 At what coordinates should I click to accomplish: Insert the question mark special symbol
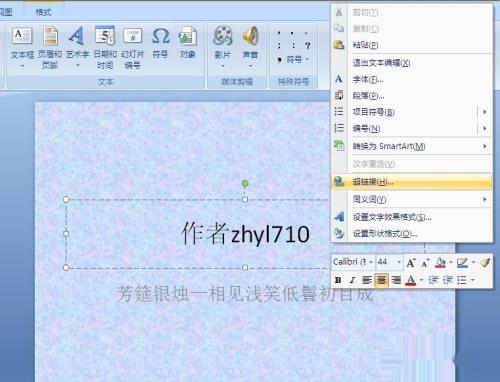[308, 45]
